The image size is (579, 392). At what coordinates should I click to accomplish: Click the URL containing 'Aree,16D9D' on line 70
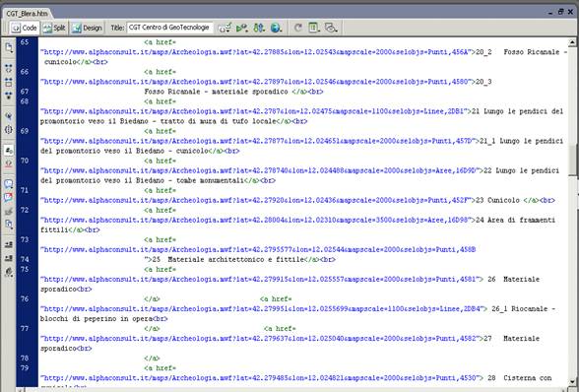coord(261,170)
